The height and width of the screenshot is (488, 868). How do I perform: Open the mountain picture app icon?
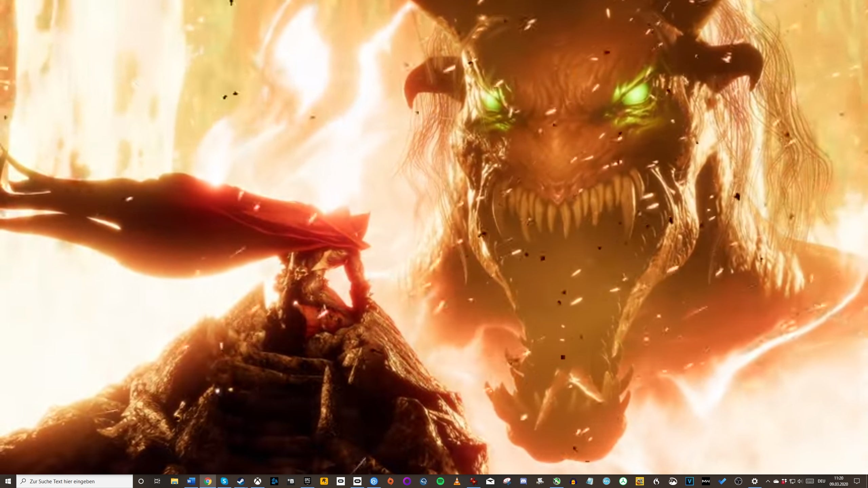pos(673,481)
